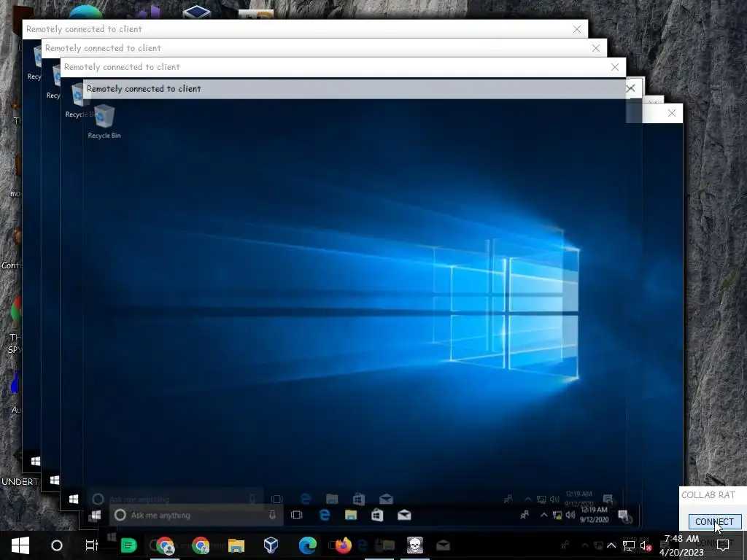Open Recycle Bin in the front remote window
Viewport: 747px width, 560px height.
(x=104, y=122)
